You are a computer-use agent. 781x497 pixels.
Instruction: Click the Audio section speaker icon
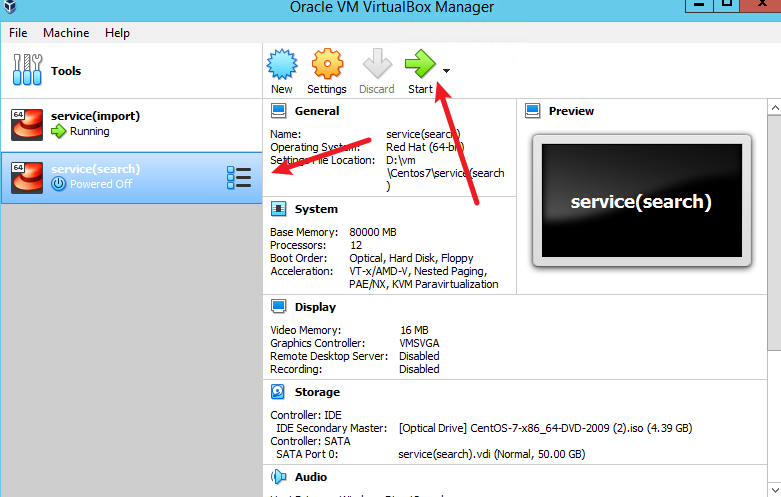point(278,477)
